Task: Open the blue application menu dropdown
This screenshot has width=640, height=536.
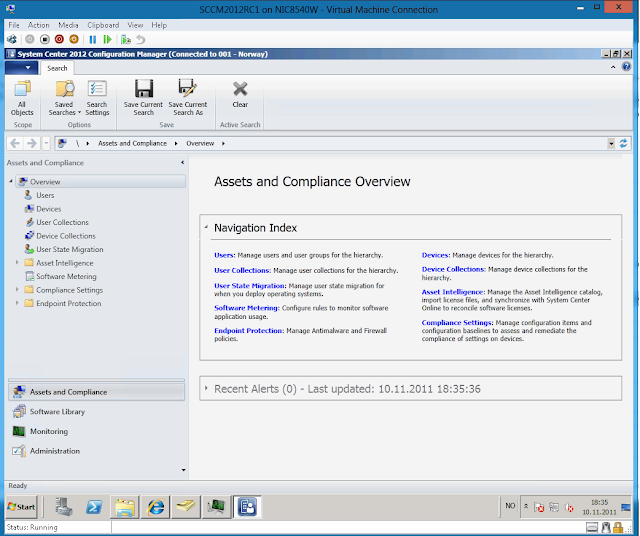Action: click(22, 68)
